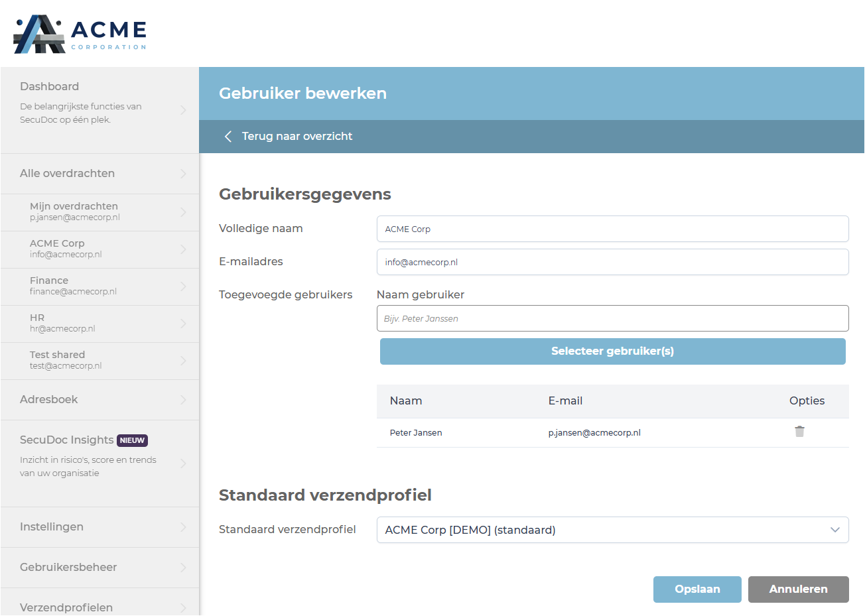Click the Peter Jansen name cell

416,433
